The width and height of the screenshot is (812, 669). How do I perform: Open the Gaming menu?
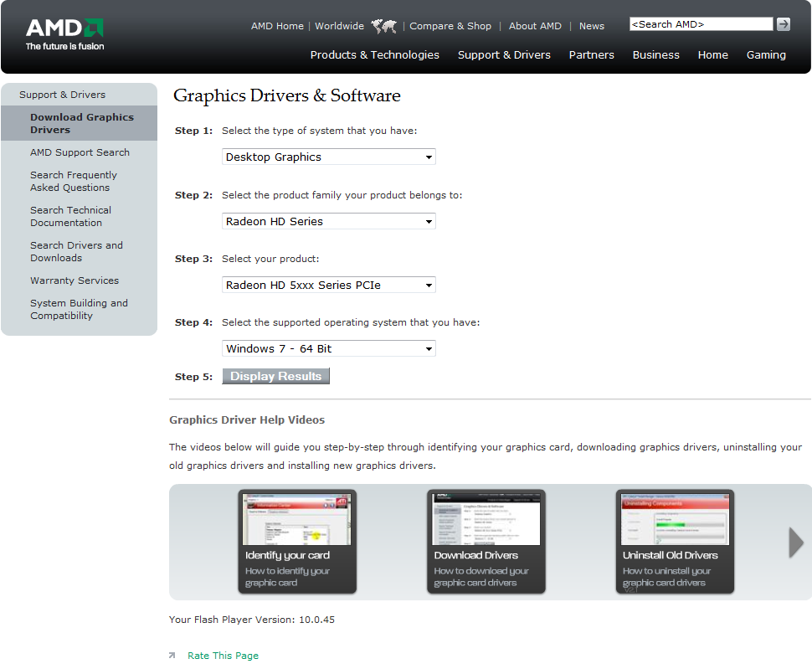[766, 55]
